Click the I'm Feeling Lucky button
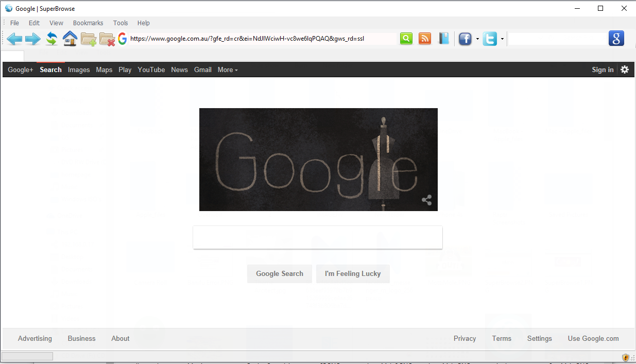The image size is (636, 364). (353, 274)
